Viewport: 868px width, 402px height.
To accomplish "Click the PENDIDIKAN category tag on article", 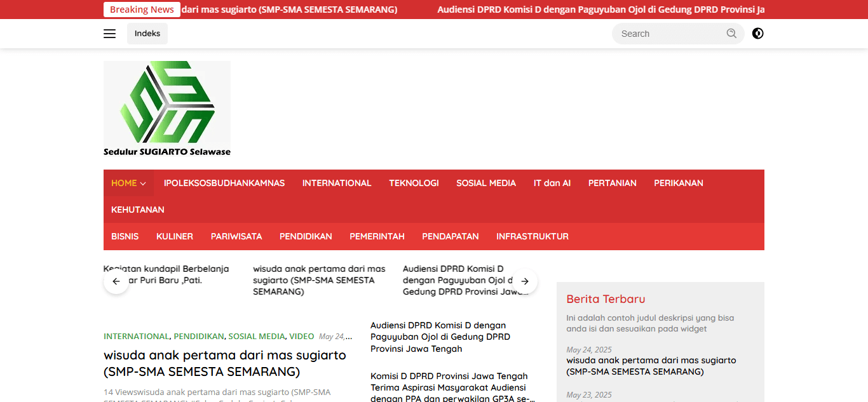I will pyautogui.click(x=199, y=337).
